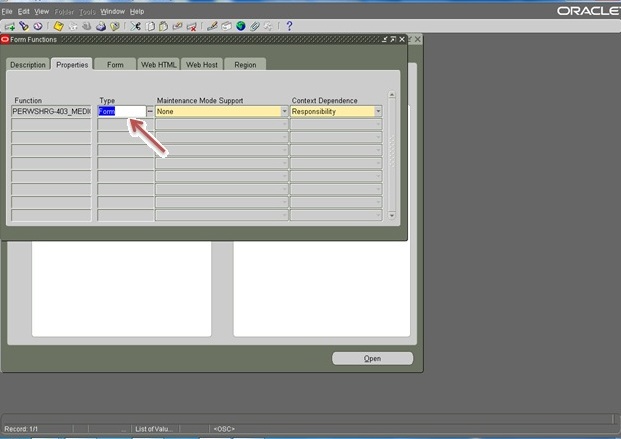The width and height of the screenshot is (621, 439).
Task: Click the vertical scrollbar thumb in Form Functions
Action: 392,151
